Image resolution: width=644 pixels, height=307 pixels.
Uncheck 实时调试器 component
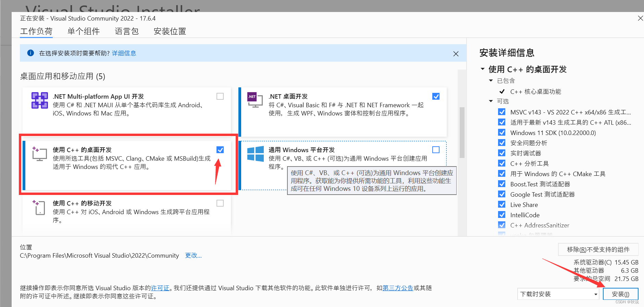(502, 153)
